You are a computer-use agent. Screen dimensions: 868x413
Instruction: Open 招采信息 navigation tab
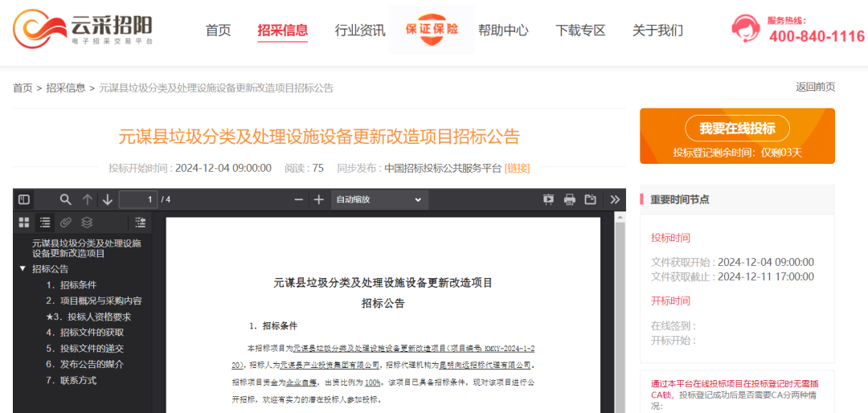tap(282, 30)
